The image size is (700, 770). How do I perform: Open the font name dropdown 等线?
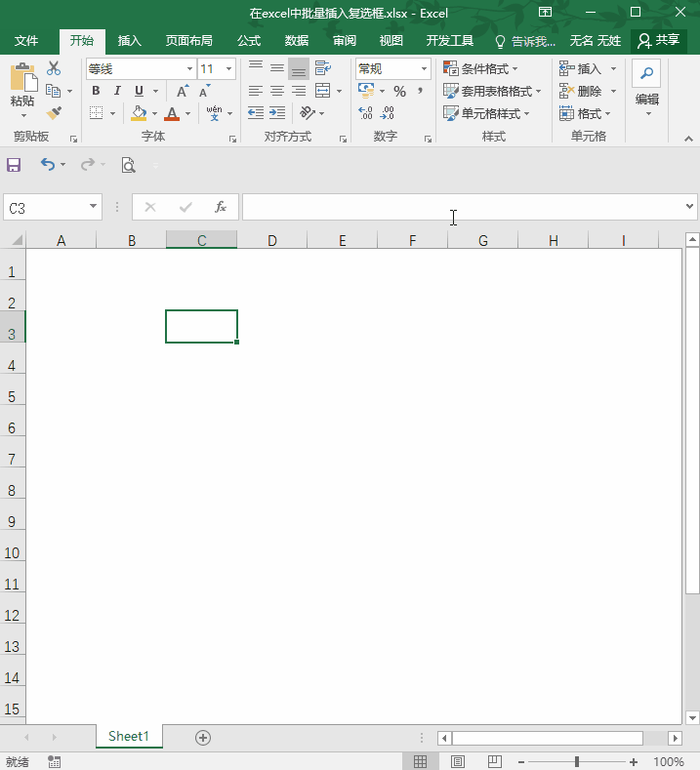coord(189,68)
